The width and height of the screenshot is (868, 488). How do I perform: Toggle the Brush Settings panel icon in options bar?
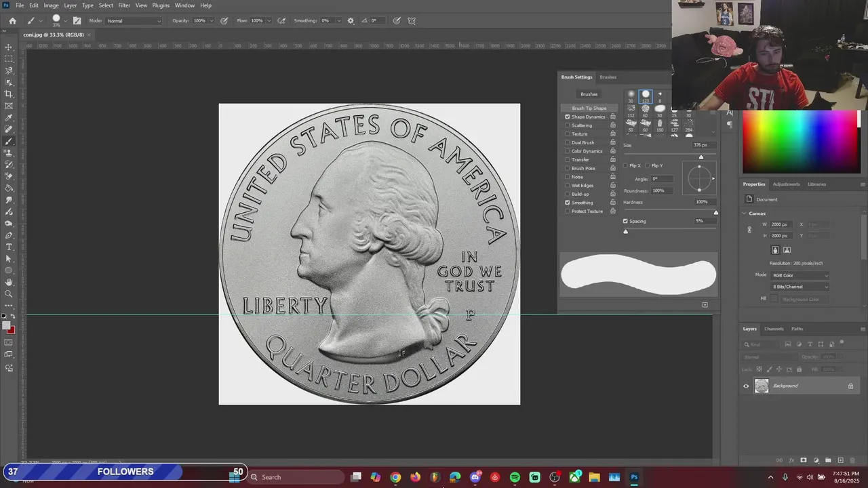[77, 21]
